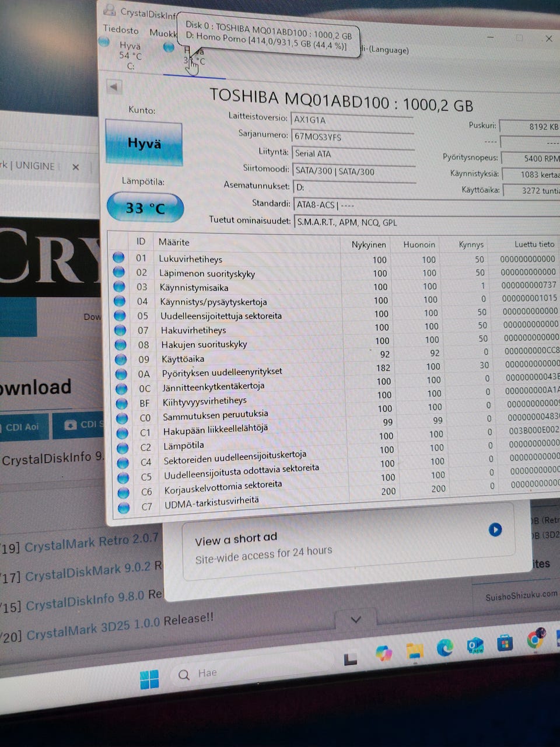Screen dimensions: 560x747
Task: Click status circle for Lukuvirhetiheys row
Action: click(118, 257)
